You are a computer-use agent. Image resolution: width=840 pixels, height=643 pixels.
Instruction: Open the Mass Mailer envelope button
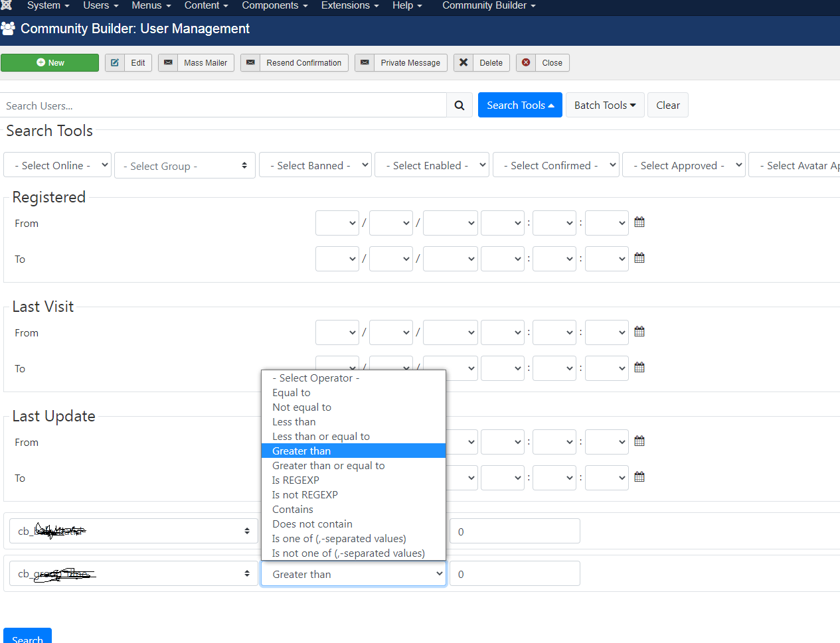[x=196, y=63]
